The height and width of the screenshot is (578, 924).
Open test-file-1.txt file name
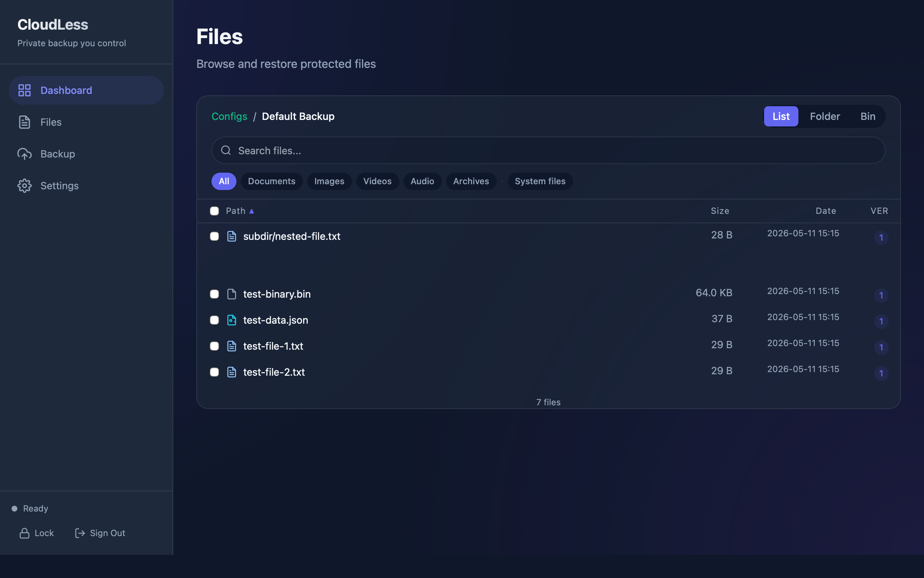click(x=273, y=346)
